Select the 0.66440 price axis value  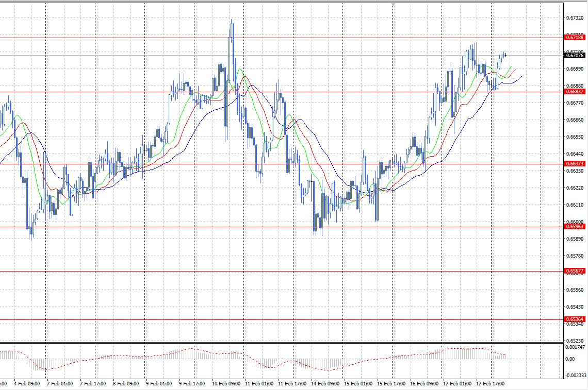[x=575, y=154]
